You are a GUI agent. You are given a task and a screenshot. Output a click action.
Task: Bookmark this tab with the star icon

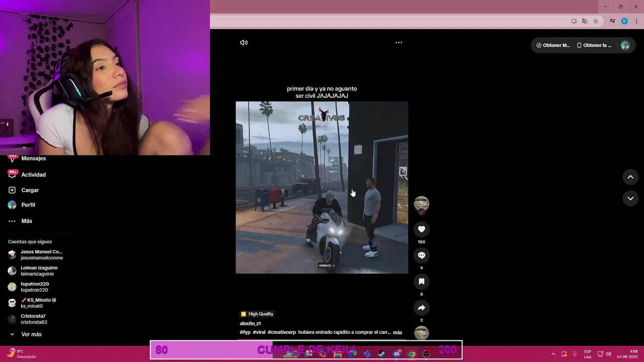point(596,21)
